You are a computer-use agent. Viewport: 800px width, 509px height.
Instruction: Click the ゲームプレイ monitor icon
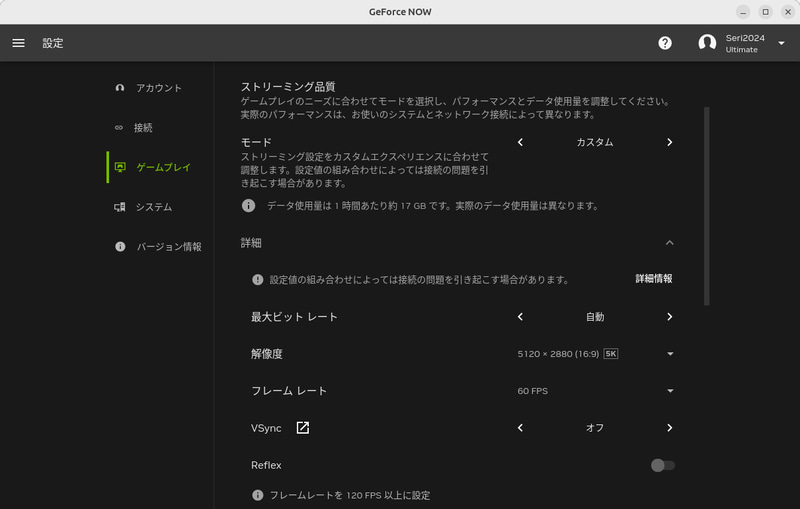pyautogui.click(x=120, y=167)
